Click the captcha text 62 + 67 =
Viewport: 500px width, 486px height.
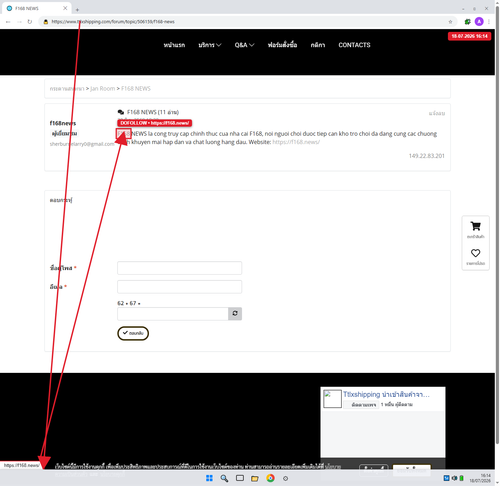[129, 303]
